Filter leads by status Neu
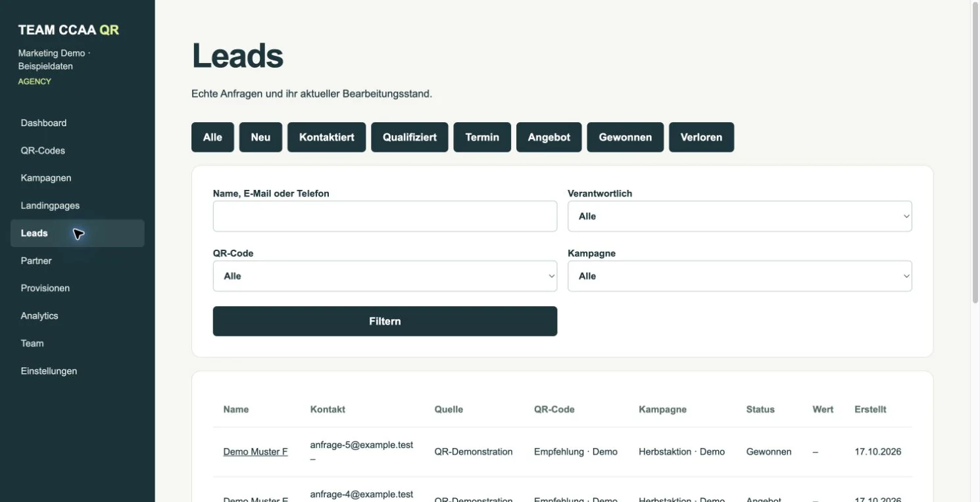The width and height of the screenshot is (980, 502). click(260, 137)
